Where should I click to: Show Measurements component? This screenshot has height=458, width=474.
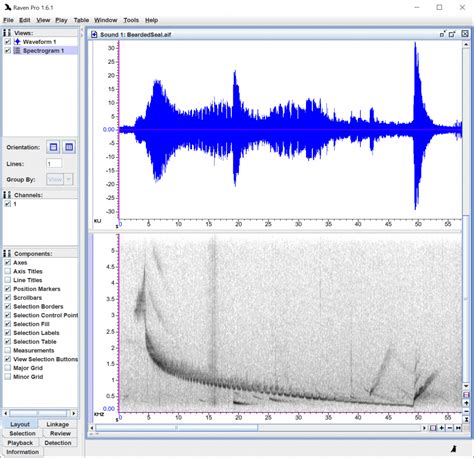coord(8,350)
